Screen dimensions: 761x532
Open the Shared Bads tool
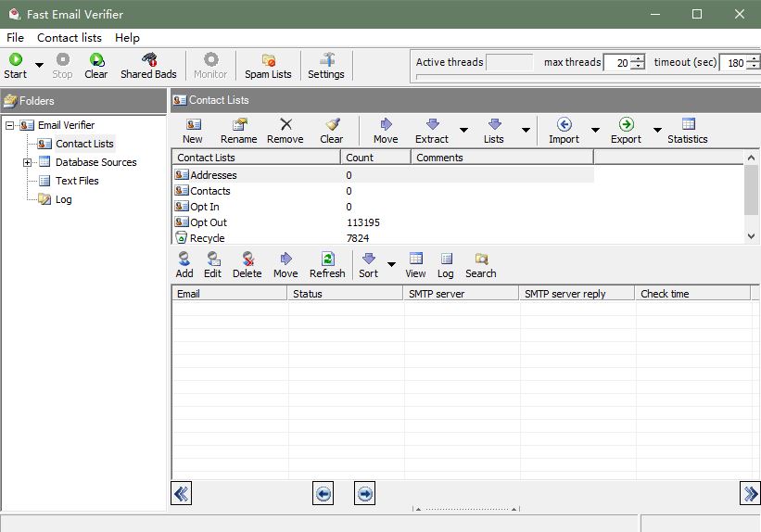pyautogui.click(x=148, y=66)
